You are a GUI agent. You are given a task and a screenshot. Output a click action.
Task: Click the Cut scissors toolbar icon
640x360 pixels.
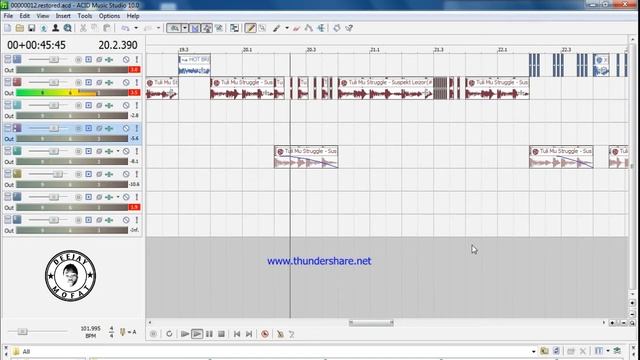83,28
